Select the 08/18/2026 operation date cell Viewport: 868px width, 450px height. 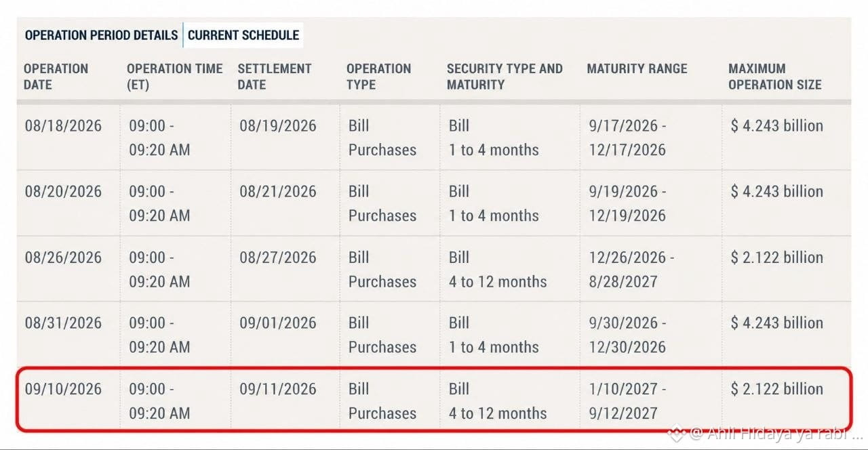click(x=63, y=126)
